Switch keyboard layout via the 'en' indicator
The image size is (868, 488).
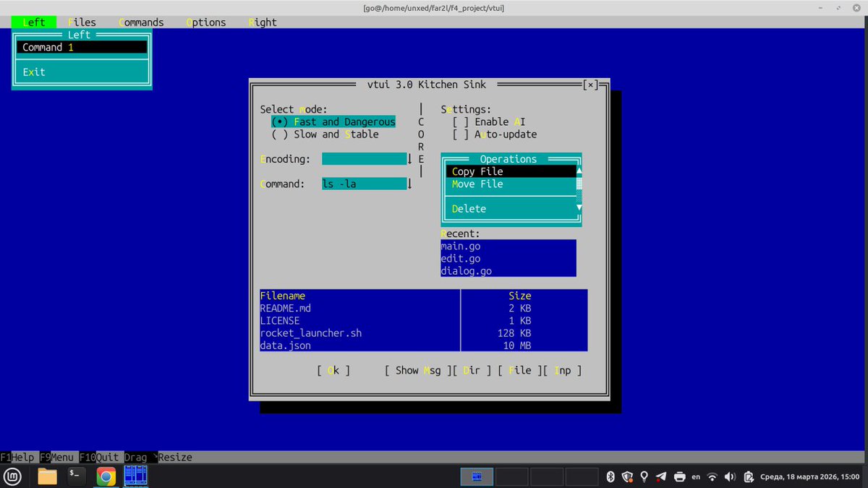(696, 477)
